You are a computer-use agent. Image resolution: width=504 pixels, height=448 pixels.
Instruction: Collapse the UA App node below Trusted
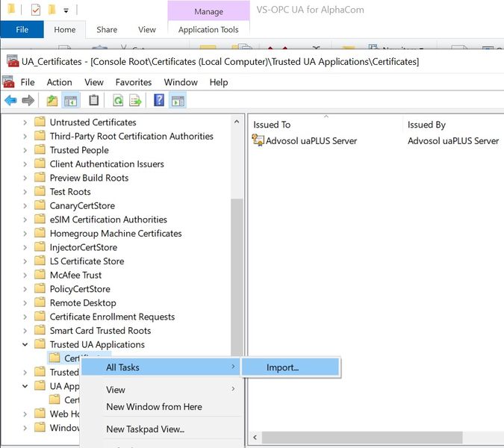pyautogui.click(x=25, y=386)
